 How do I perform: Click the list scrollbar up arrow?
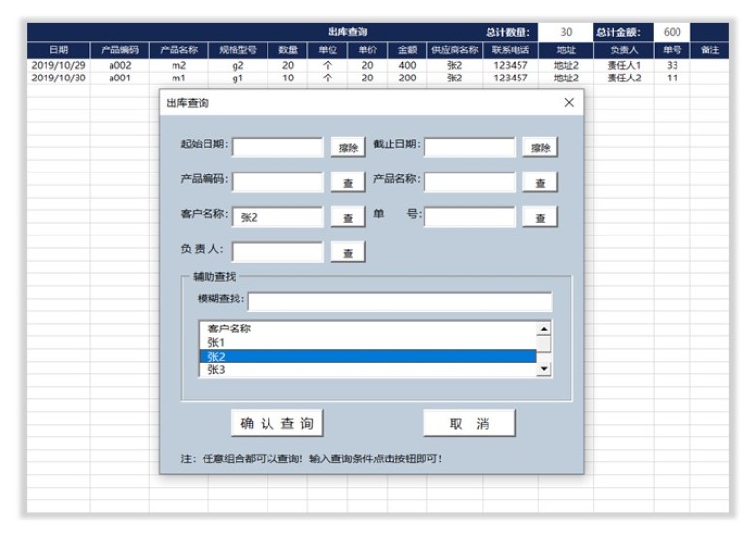(x=544, y=329)
